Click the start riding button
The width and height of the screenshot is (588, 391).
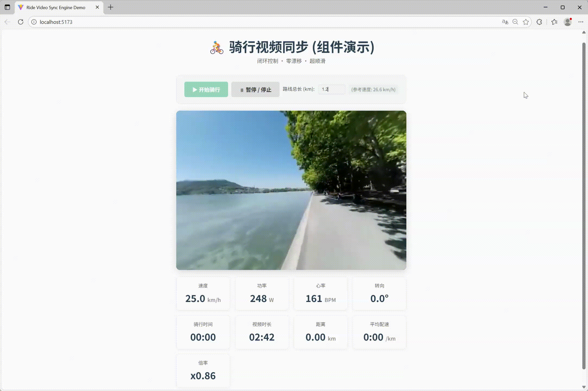pos(206,90)
